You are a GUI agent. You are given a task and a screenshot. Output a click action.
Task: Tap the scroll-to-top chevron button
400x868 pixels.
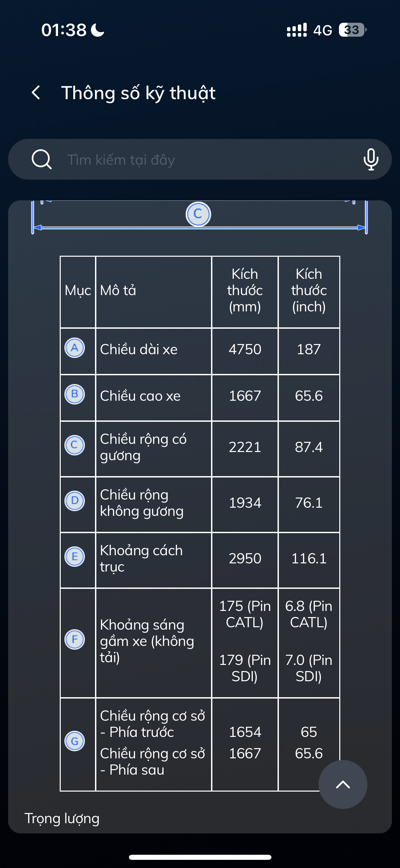tap(343, 784)
